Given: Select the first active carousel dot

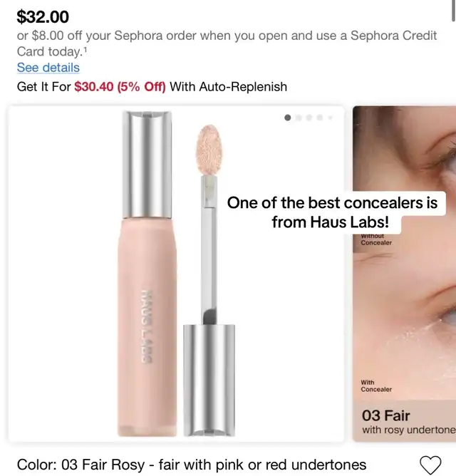Looking at the screenshot, I should click(288, 118).
